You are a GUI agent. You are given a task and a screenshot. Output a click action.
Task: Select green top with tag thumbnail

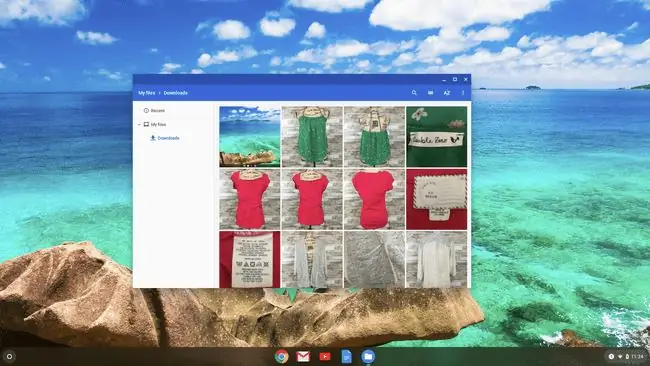click(374, 137)
